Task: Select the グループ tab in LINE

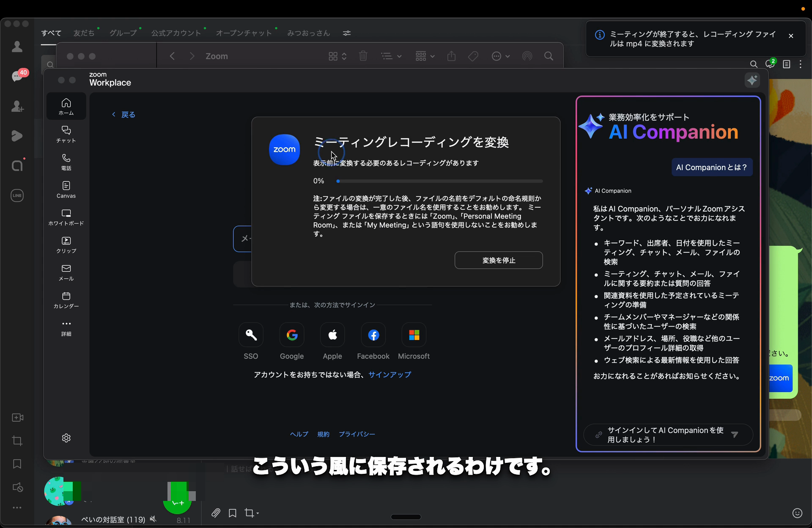Action: pyautogui.click(x=123, y=33)
